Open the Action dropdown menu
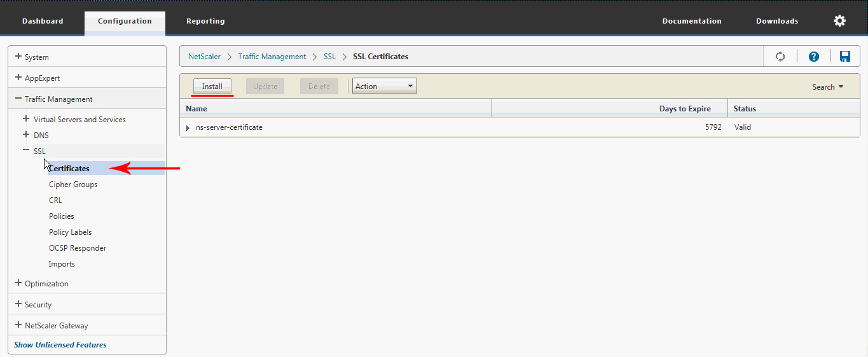Image resolution: width=868 pixels, height=357 pixels. [384, 87]
